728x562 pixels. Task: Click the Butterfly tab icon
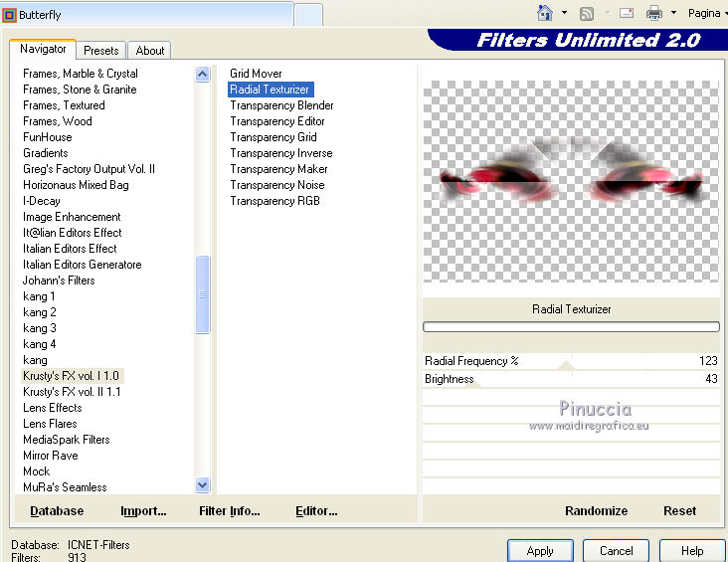coord(9,15)
